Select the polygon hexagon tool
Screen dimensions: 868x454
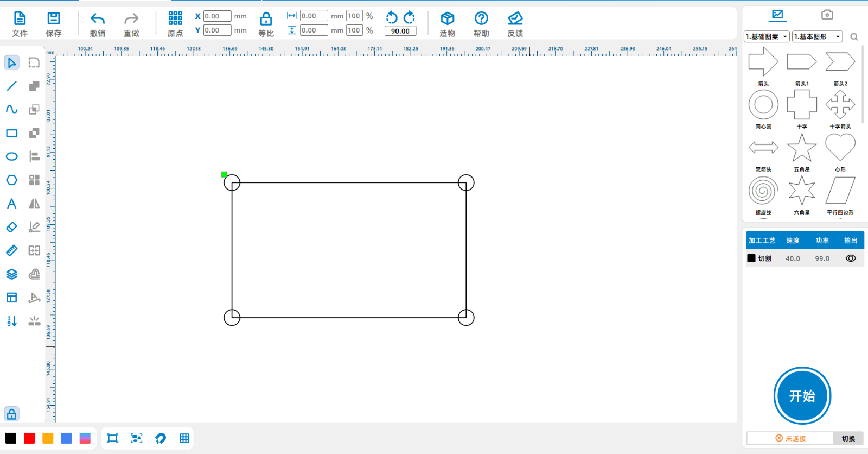pyautogui.click(x=11, y=180)
